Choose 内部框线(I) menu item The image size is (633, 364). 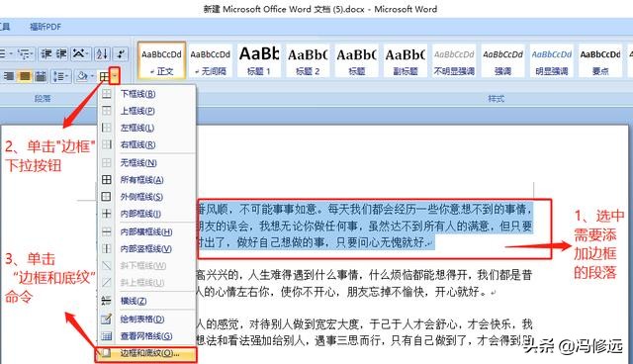click(147, 214)
